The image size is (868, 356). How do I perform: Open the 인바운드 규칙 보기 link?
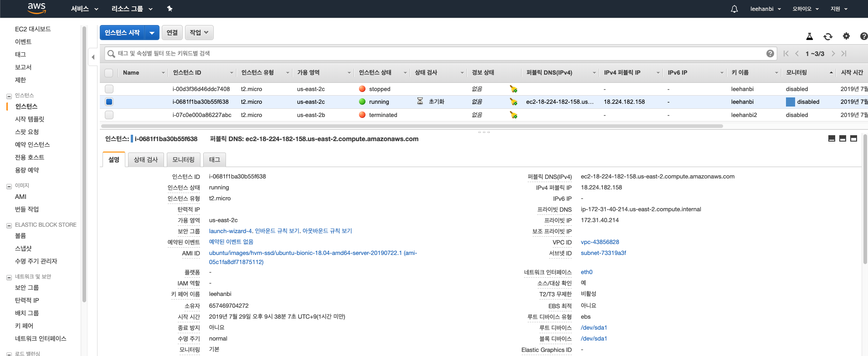pyautogui.click(x=277, y=231)
